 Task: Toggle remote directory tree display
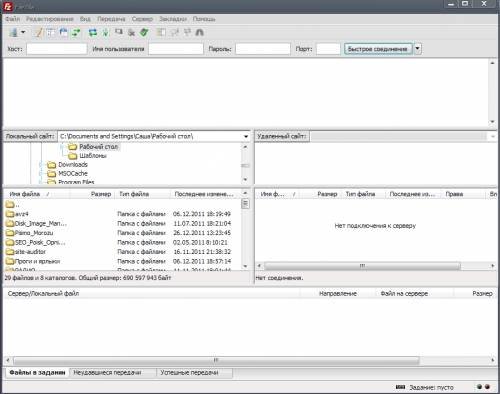(x=63, y=32)
